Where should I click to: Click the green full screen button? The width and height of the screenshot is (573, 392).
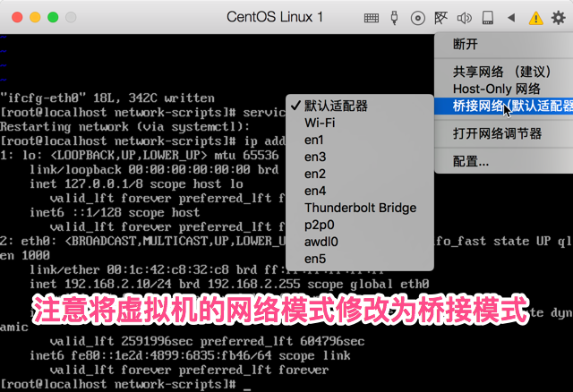click(x=53, y=17)
